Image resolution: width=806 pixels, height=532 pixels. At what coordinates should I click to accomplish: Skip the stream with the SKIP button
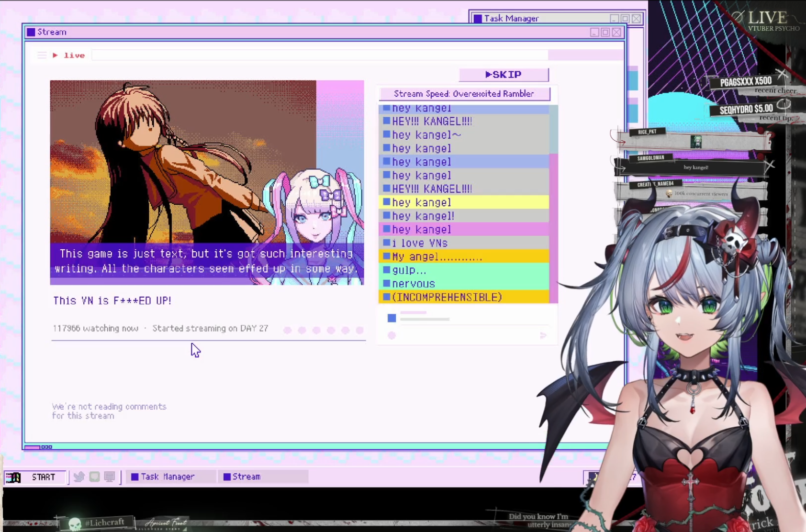coord(504,75)
